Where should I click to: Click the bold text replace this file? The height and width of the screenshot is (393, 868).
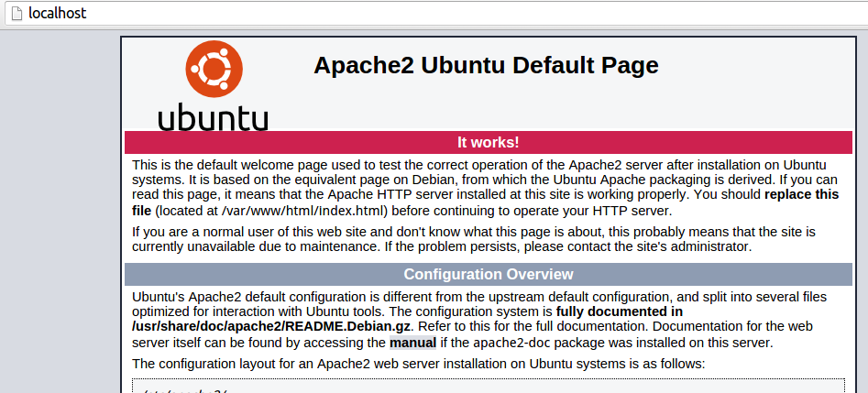(802, 195)
